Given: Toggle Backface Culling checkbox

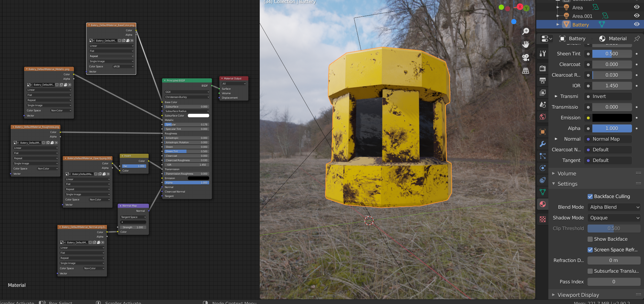Looking at the screenshot, I should click(x=590, y=196).
